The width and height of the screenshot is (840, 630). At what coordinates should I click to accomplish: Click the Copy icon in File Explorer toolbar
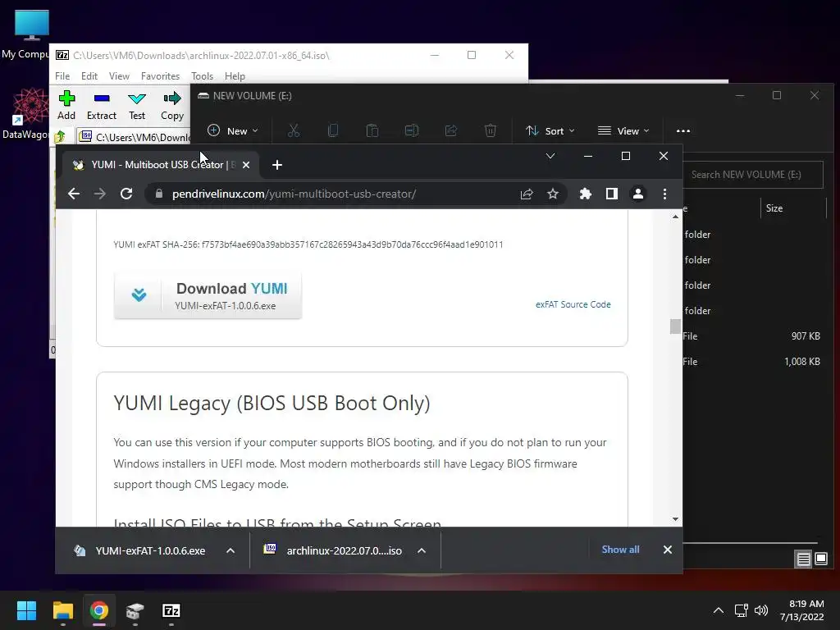[333, 130]
